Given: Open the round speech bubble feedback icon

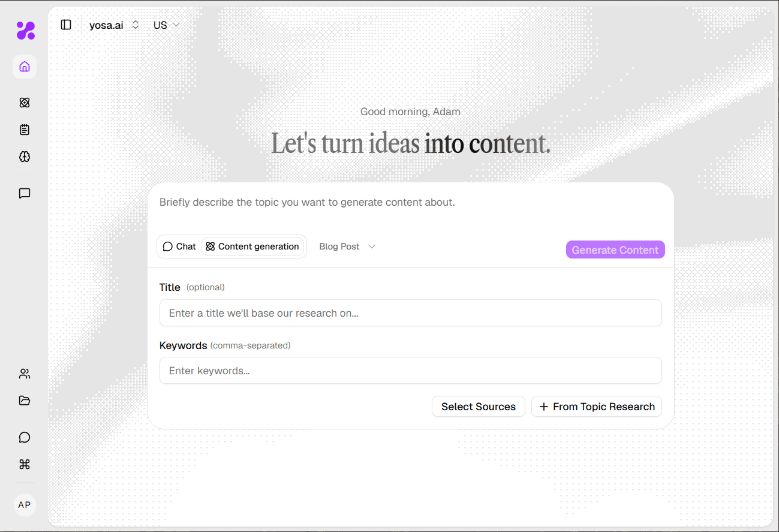Looking at the screenshot, I should point(25,437).
